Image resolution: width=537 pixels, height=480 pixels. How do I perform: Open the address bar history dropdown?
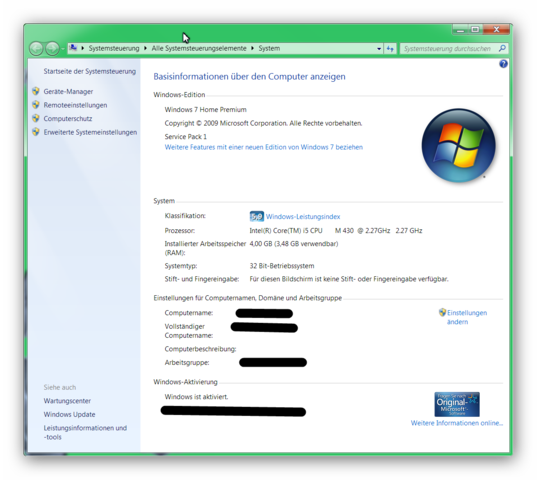click(x=379, y=49)
